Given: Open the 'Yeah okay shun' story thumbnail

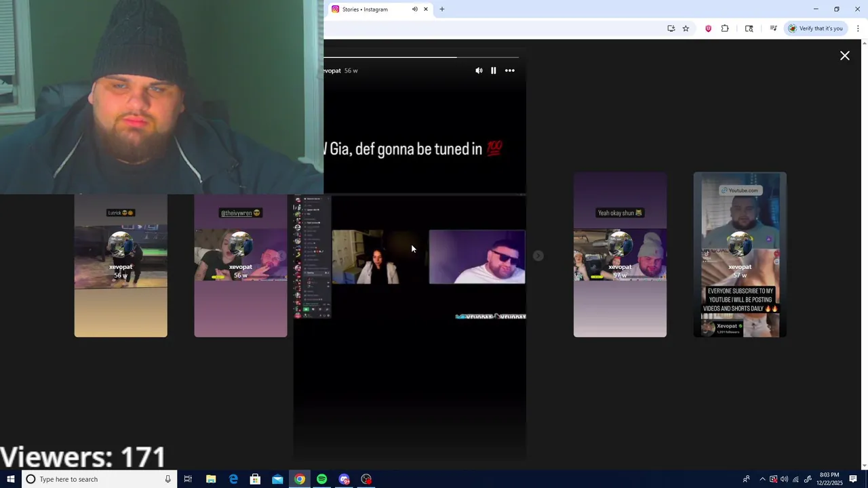Looking at the screenshot, I should (x=620, y=255).
